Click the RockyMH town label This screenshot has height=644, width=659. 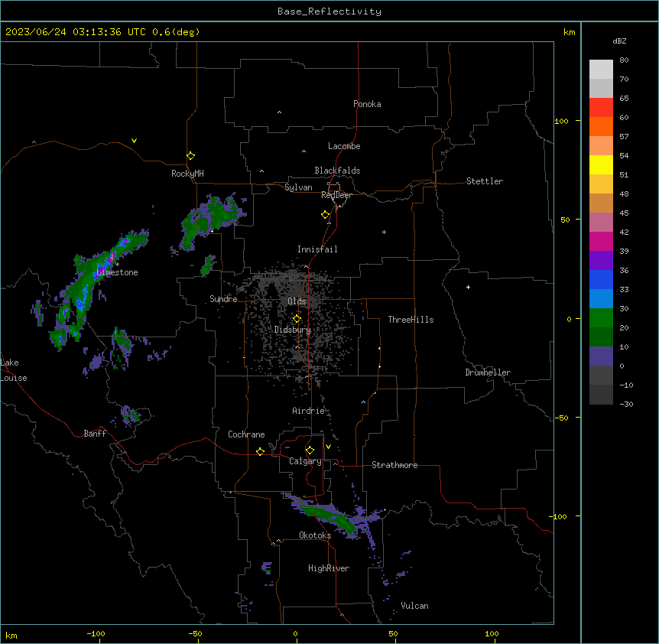click(x=187, y=174)
